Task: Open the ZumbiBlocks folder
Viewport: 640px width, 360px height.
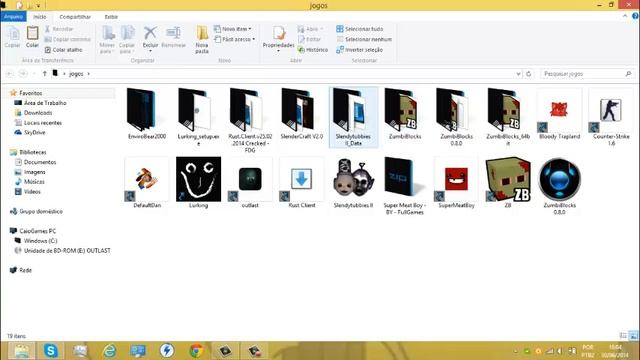Action: 405,114
